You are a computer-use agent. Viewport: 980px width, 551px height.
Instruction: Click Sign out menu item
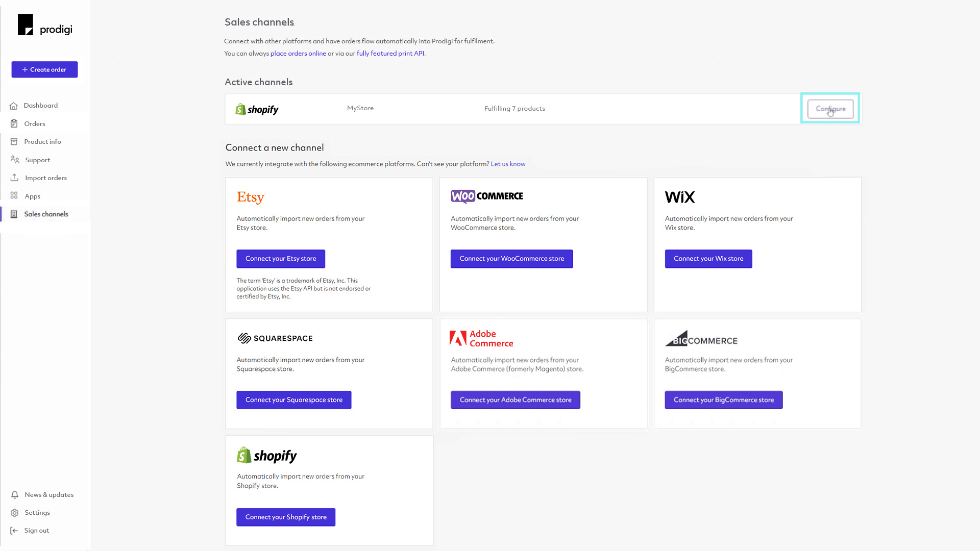(x=36, y=530)
